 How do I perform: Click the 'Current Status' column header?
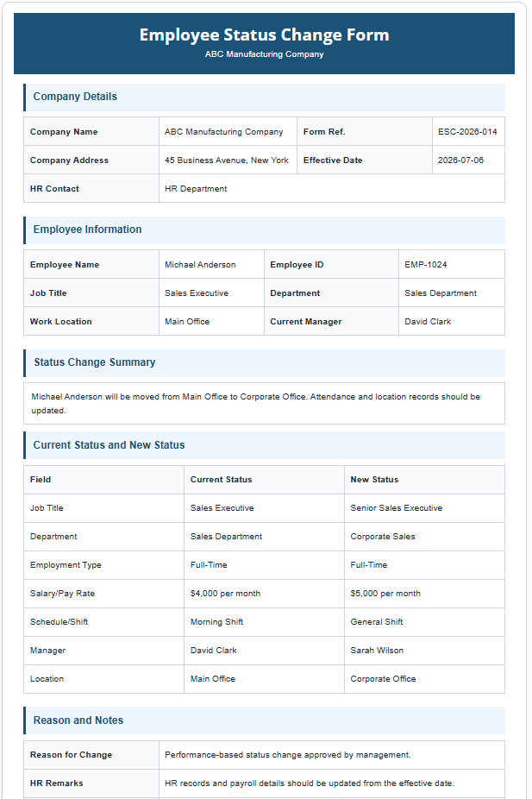(x=221, y=480)
